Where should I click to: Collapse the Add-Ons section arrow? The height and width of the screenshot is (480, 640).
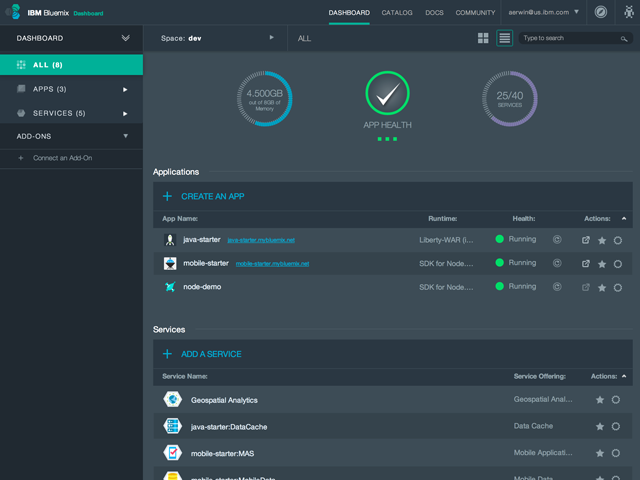(125, 136)
